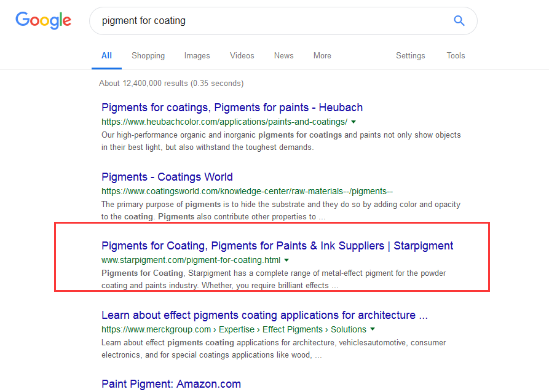Click 'About 12,400,000 results' stats text
Screen dimensions: 549x392
[171, 84]
